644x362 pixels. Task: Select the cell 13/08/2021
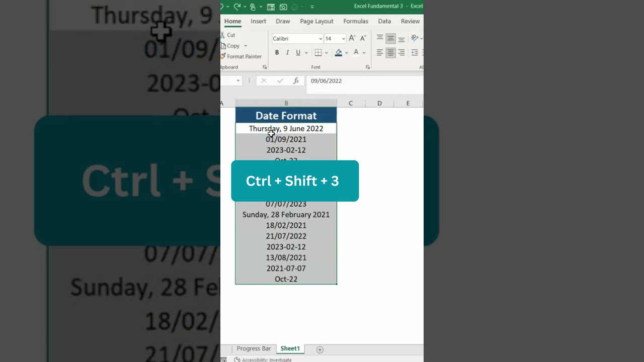click(286, 257)
